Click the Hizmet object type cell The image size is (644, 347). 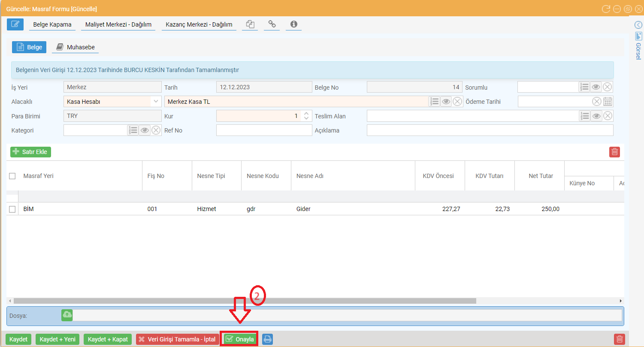pos(216,209)
